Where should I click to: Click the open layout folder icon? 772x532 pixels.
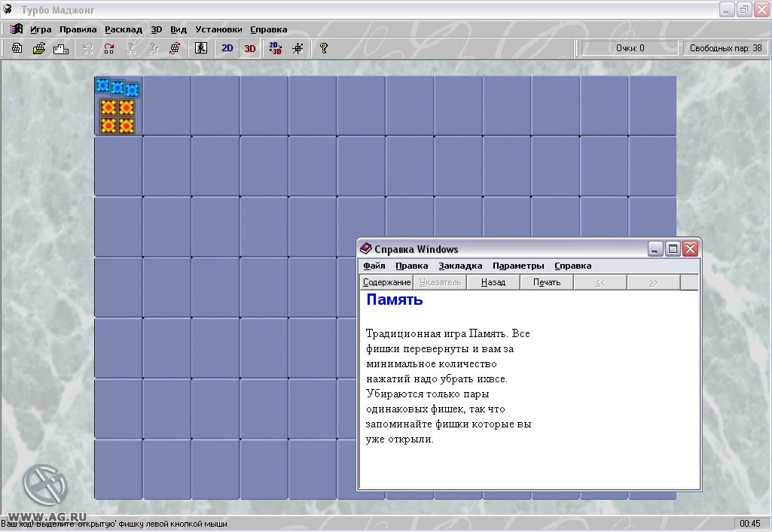pos(39,48)
